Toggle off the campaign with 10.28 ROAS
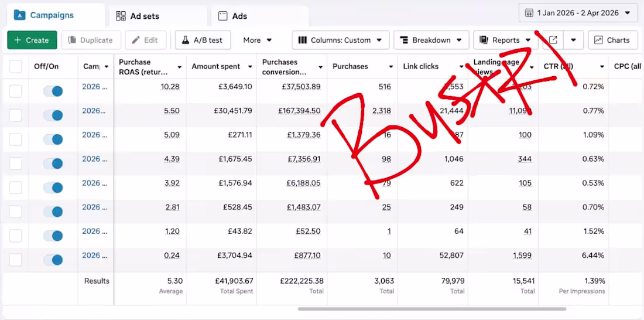 pos(53,91)
